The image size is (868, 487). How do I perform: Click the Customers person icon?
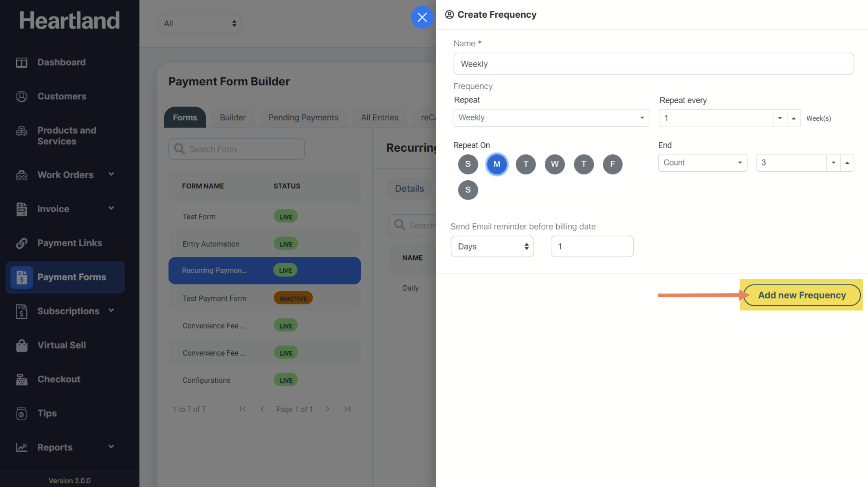point(21,96)
